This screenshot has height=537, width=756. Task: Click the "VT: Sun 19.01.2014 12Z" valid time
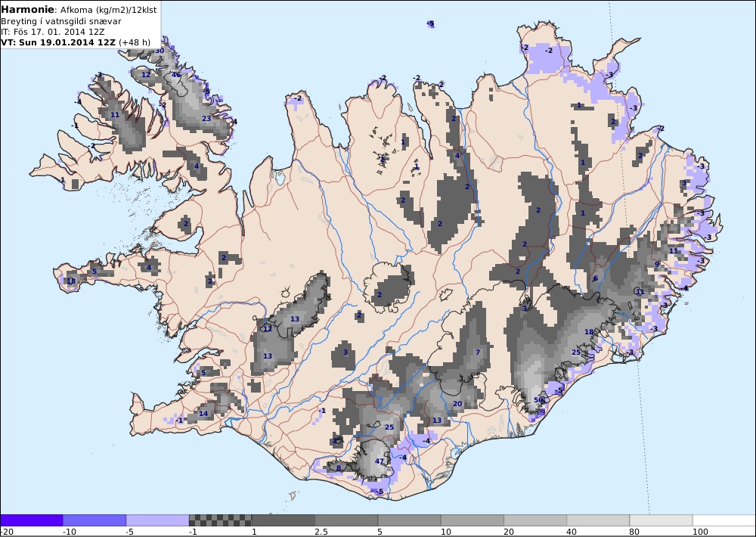pos(58,42)
